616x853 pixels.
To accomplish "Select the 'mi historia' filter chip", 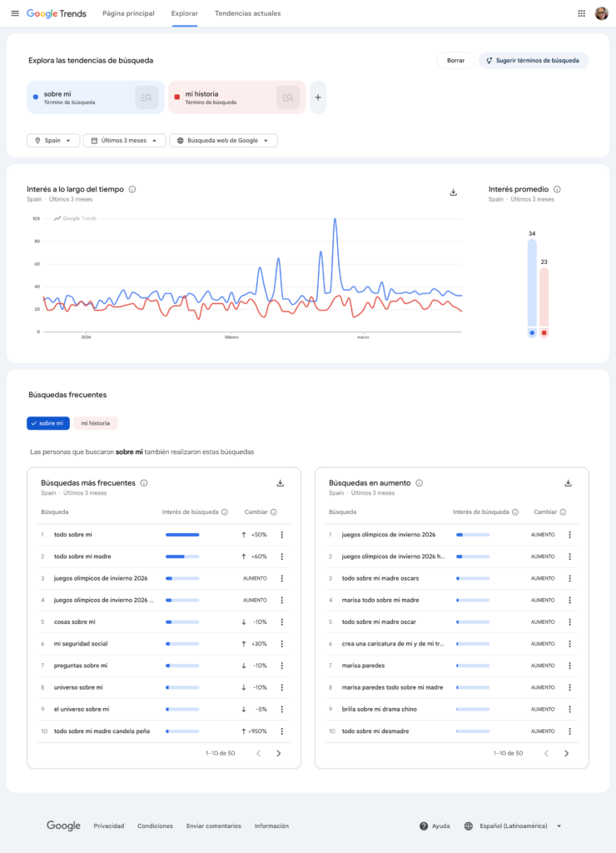I will (95, 423).
